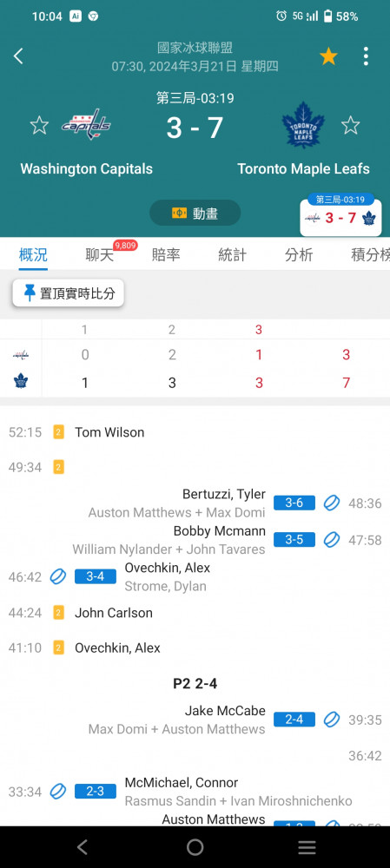Toggle the yellow favorite match star
390x868 pixels.
click(x=328, y=56)
